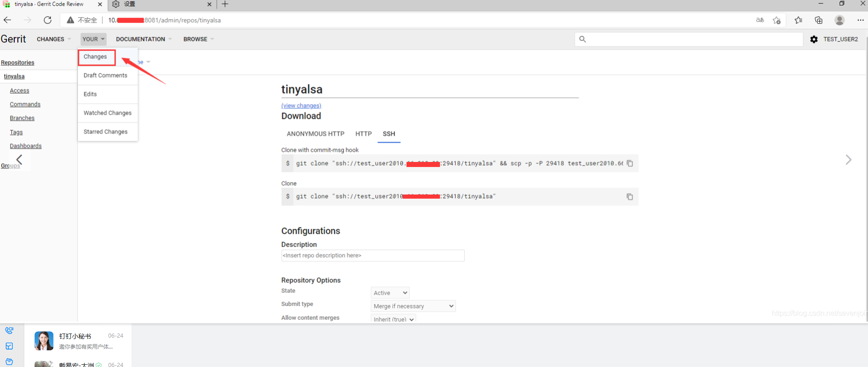
Task: Open the Tags sidebar link
Action: point(16,133)
